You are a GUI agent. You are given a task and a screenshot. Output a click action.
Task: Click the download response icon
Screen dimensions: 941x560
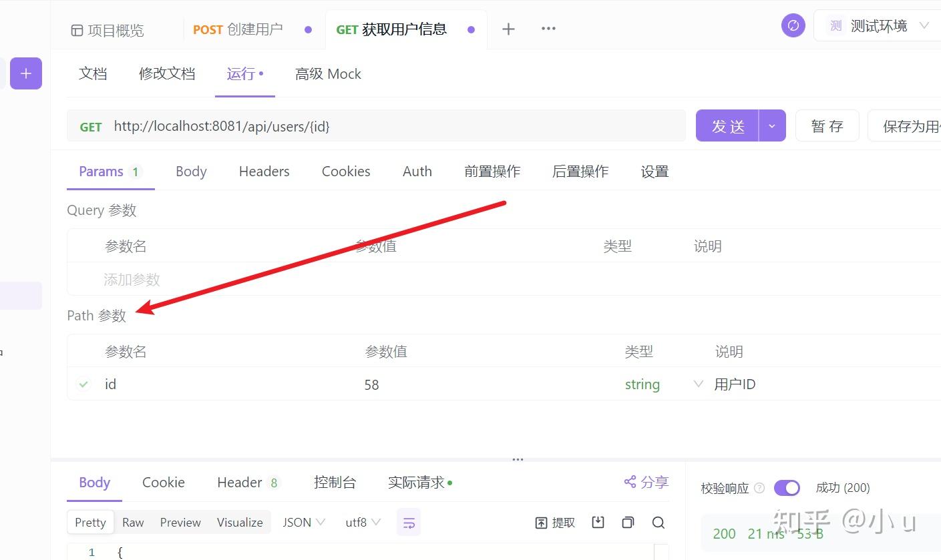click(598, 523)
